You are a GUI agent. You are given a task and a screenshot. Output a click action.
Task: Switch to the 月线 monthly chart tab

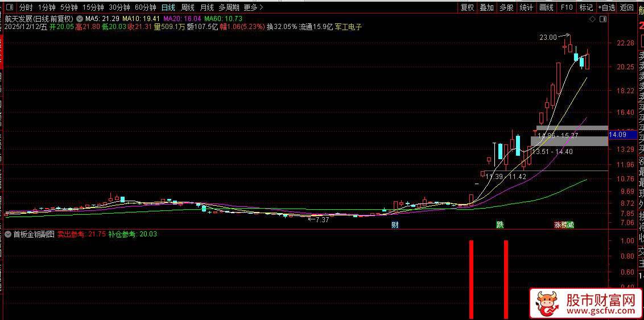207,7
